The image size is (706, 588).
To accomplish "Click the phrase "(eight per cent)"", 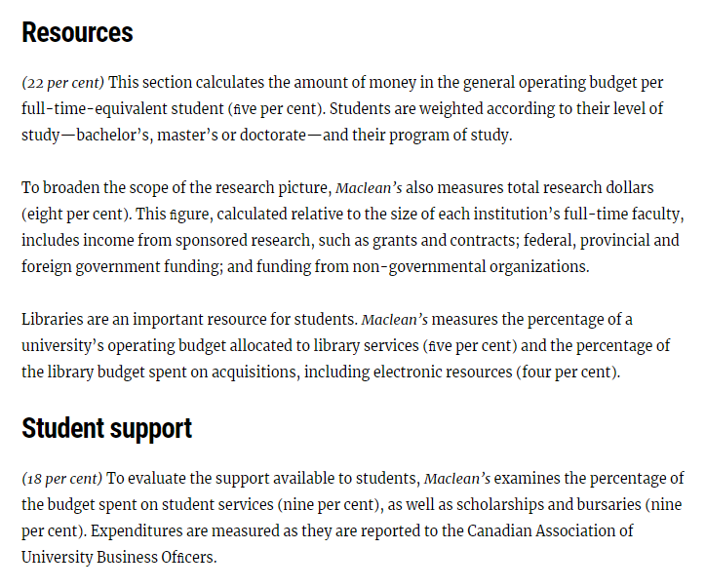I will pyautogui.click(x=73, y=214).
